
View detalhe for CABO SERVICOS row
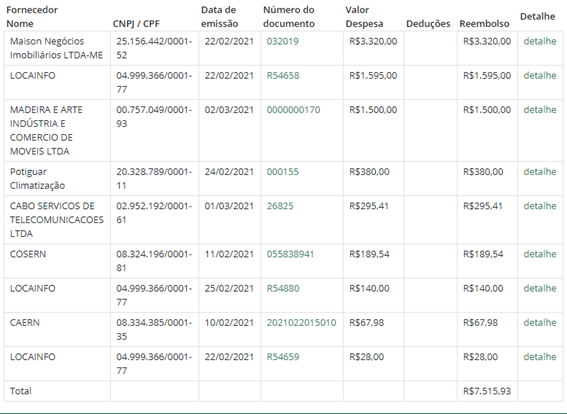(540, 206)
